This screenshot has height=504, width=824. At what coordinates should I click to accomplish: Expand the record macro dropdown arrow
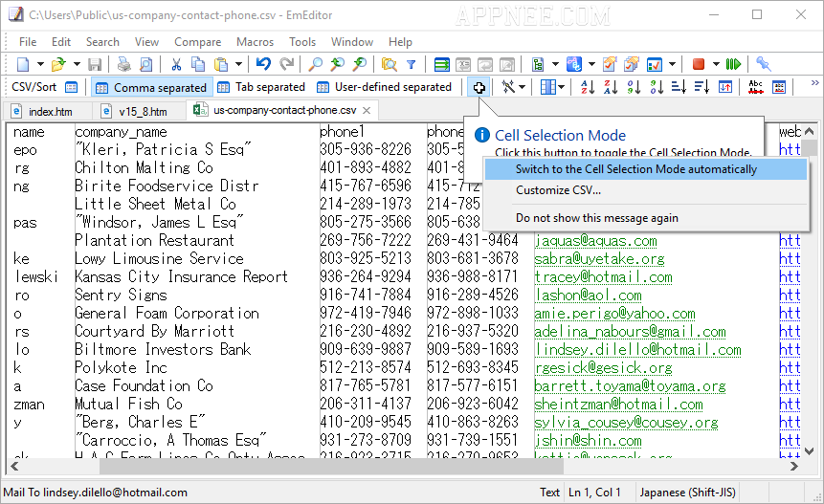click(x=716, y=64)
